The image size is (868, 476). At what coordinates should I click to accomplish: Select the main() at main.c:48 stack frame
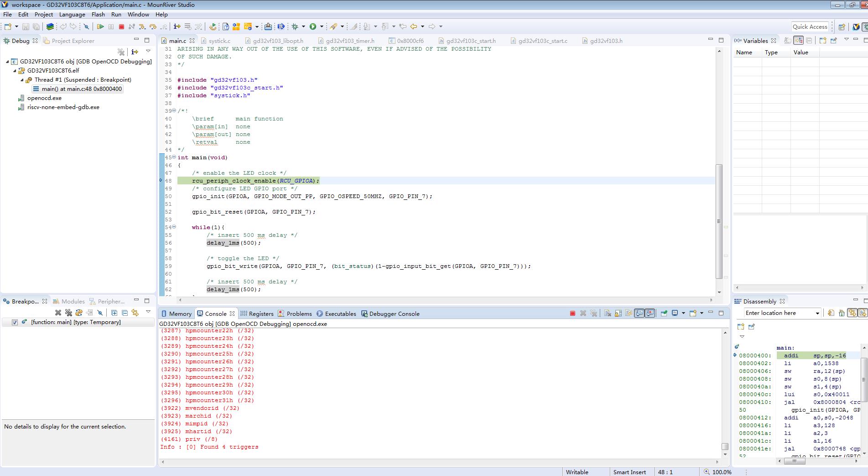pyautogui.click(x=77, y=89)
